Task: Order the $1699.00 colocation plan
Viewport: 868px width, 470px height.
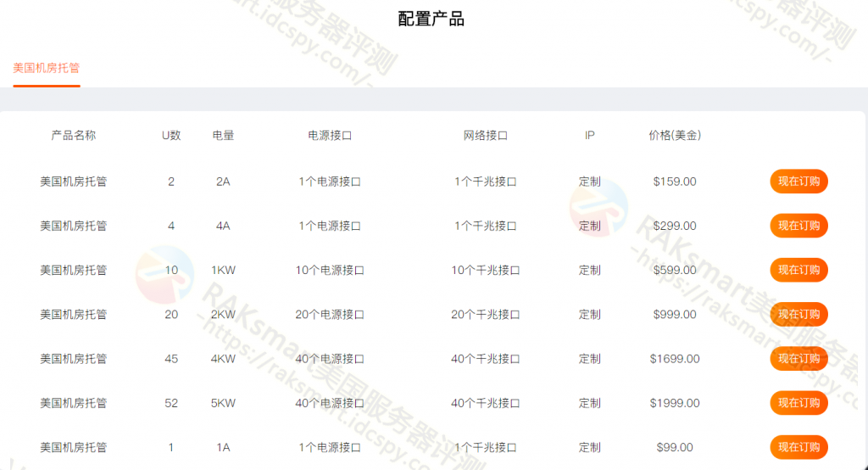Action: (x=798, y=359)
